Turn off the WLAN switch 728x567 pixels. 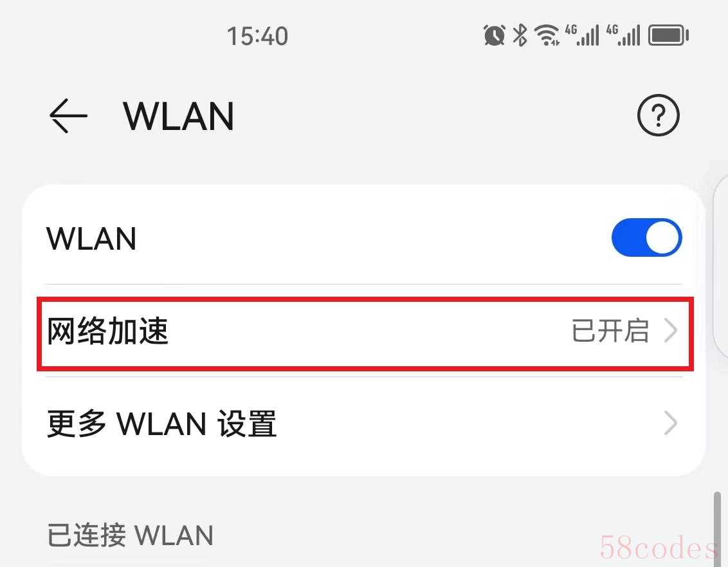646,237
